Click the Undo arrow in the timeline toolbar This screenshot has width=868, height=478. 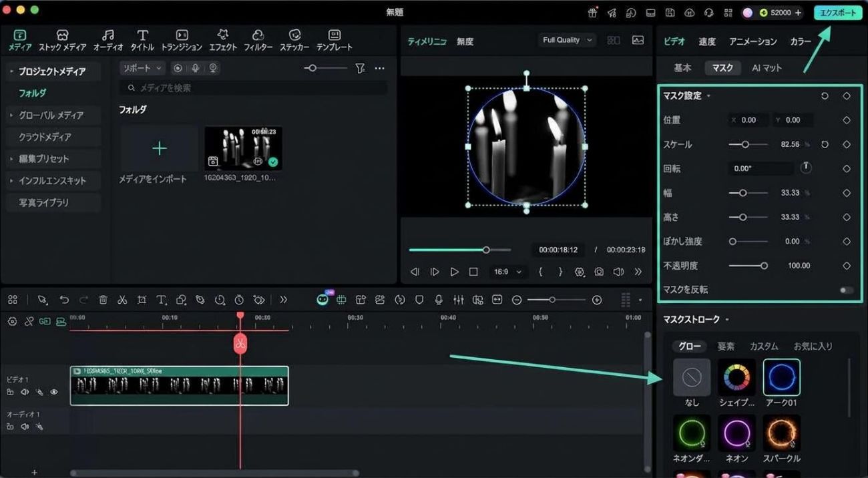click(64, 300)
